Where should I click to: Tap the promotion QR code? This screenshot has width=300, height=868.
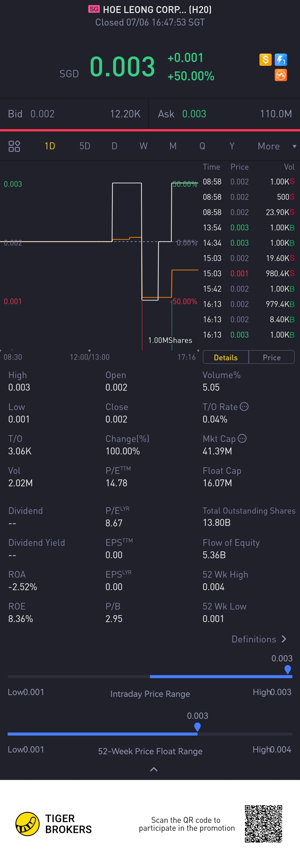[263, 824]
